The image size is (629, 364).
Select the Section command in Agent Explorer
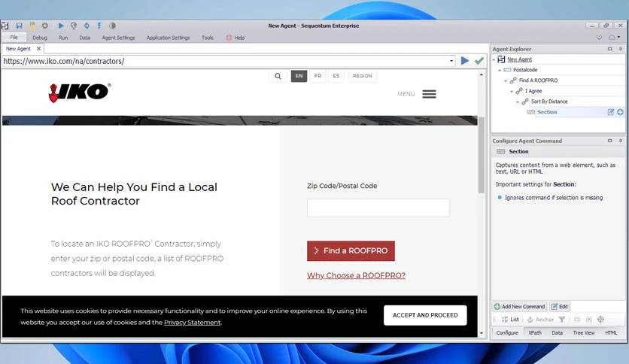(547, 112)
